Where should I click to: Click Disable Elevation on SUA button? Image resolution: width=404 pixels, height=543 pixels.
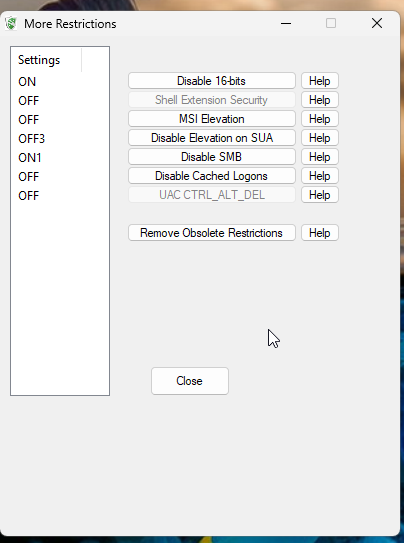212,138
